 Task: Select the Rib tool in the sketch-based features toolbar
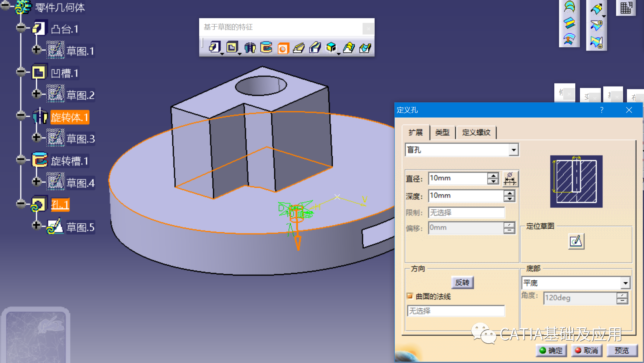pyautogui.click(x=299, y=48)
